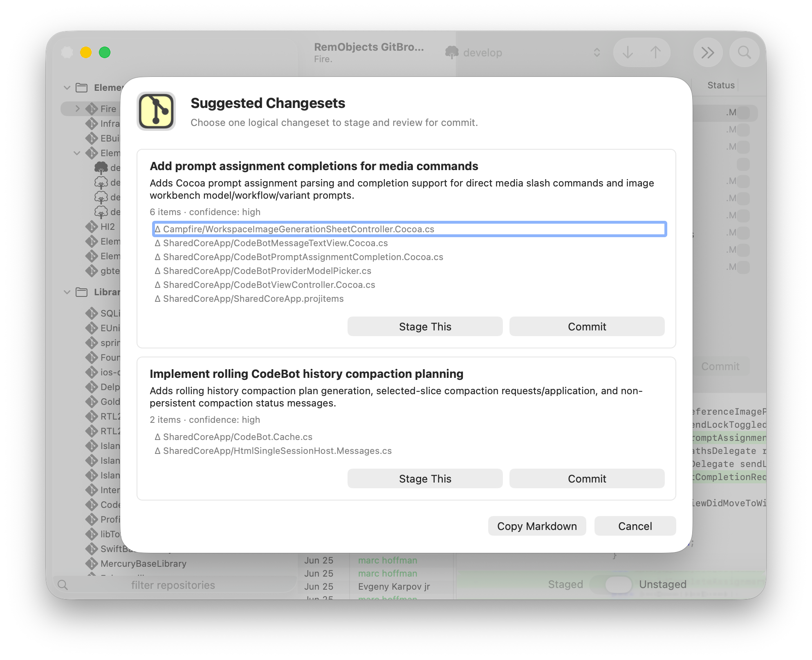812x660 pixels.
Task: Click the gbte repository icon
Action: tap(92, 271)
